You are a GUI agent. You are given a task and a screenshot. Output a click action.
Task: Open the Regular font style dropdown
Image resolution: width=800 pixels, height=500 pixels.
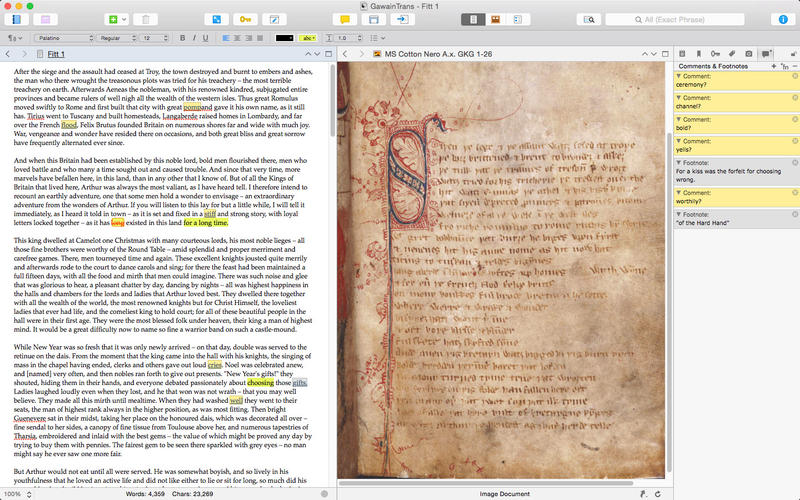[114, 38]
